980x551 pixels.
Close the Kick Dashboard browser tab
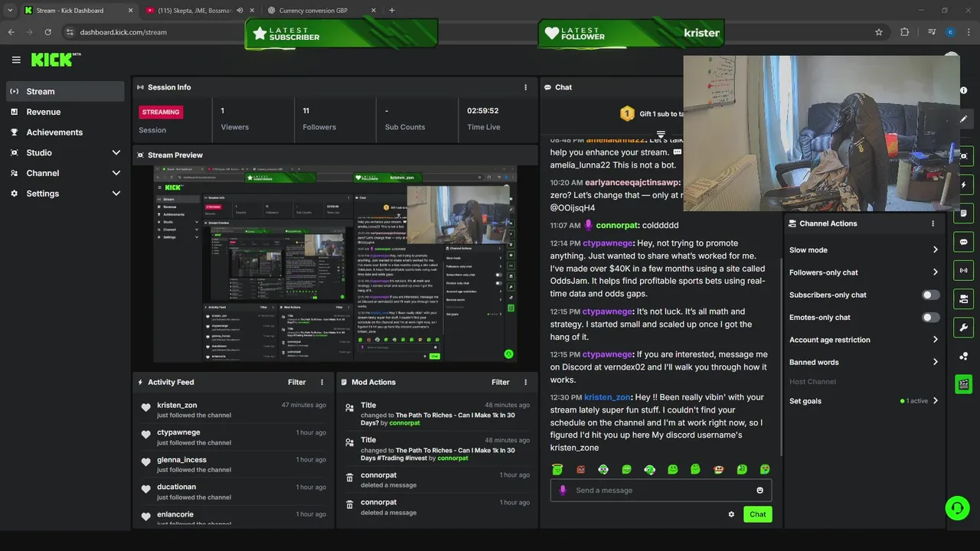tap(130, 11)
